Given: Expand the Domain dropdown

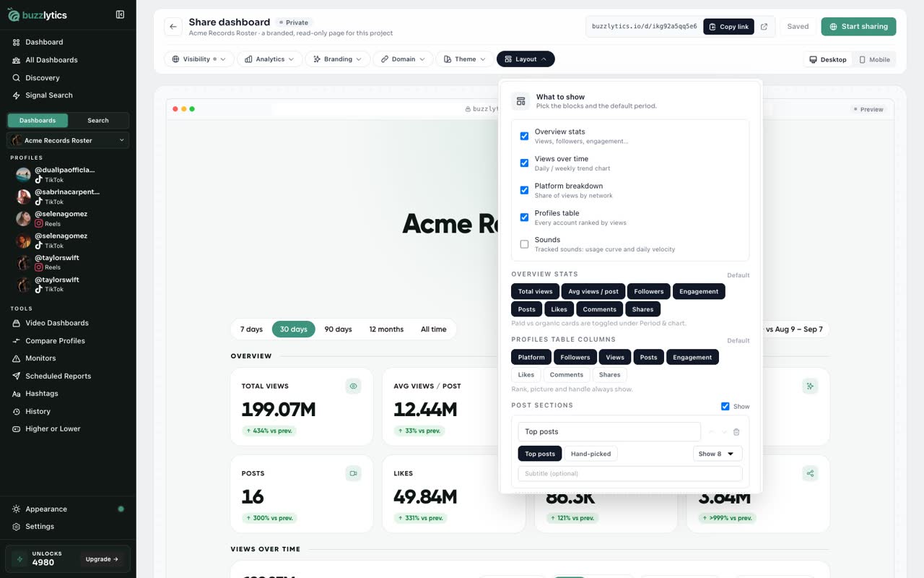Looking at the screenshot, I should (404, 59).
